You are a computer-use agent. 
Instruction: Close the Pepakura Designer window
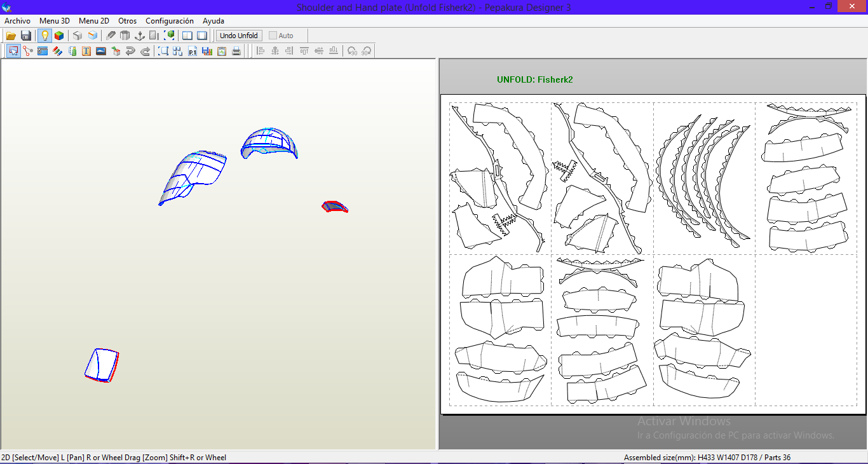(x=852, y=6)
